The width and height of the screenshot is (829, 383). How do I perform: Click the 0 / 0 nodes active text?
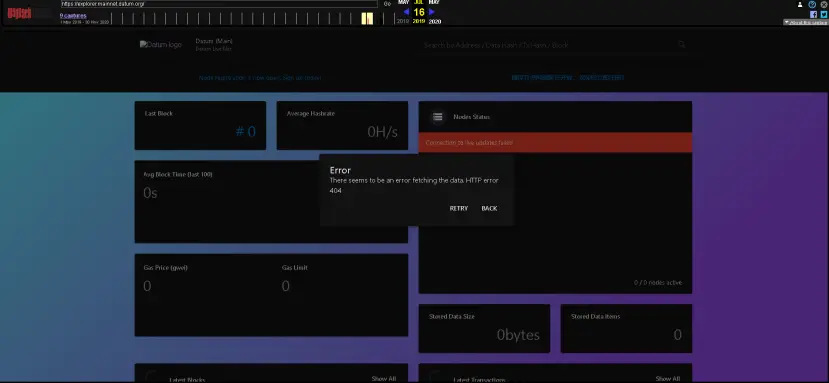coord(658,283)
